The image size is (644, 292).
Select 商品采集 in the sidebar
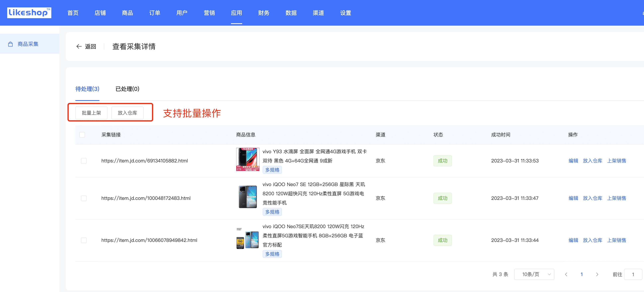[x=29, y=44]
